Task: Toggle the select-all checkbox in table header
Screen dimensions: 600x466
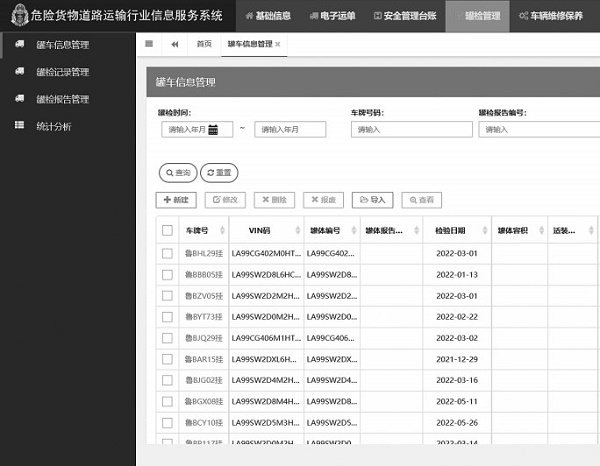Action: click(167, 230)
